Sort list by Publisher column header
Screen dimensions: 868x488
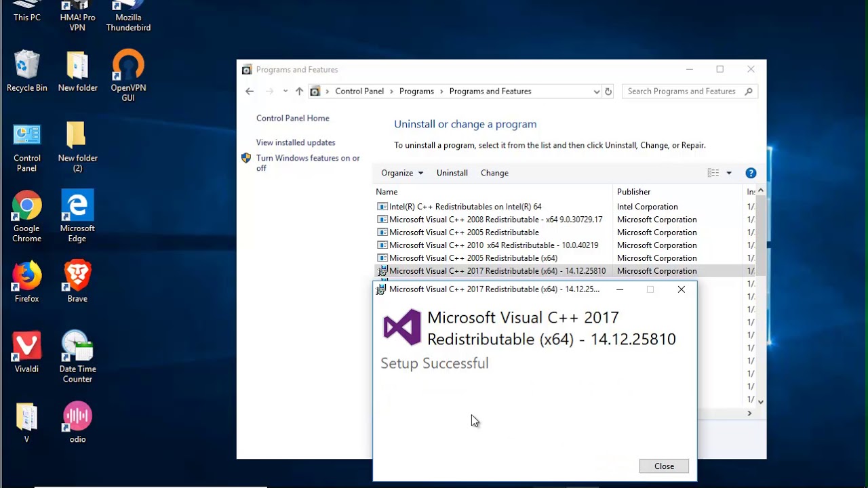678,192
